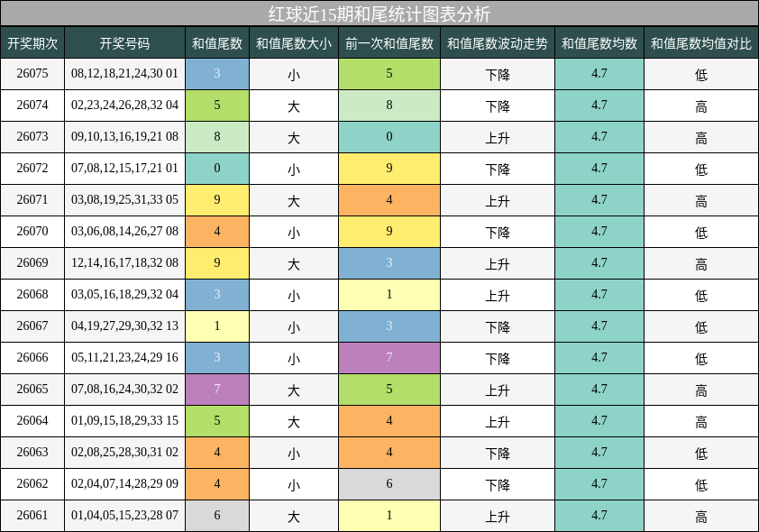
Task: Click numbers 02,04,07,14,28,29 09
Action: 125,483
